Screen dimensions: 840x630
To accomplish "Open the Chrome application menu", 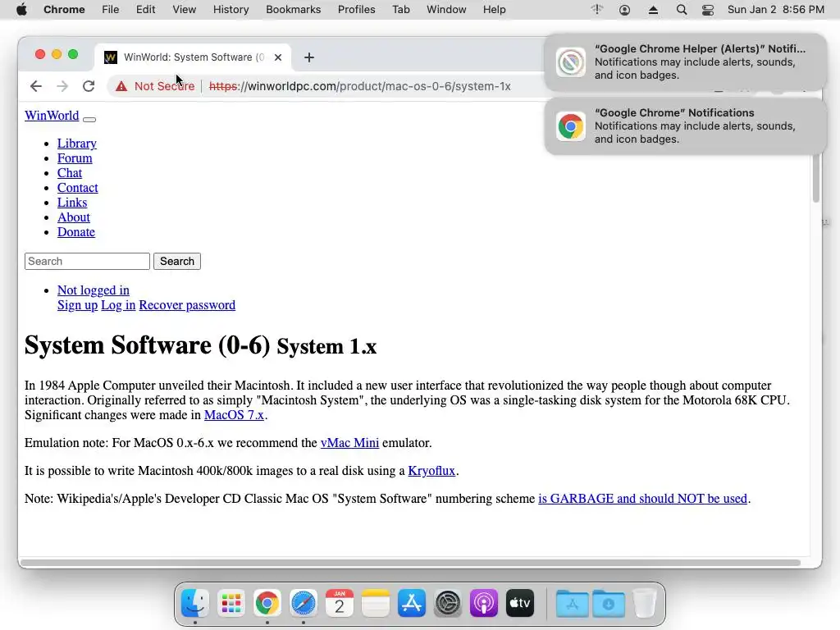I will pyautogui.click(x=64, y=10).
